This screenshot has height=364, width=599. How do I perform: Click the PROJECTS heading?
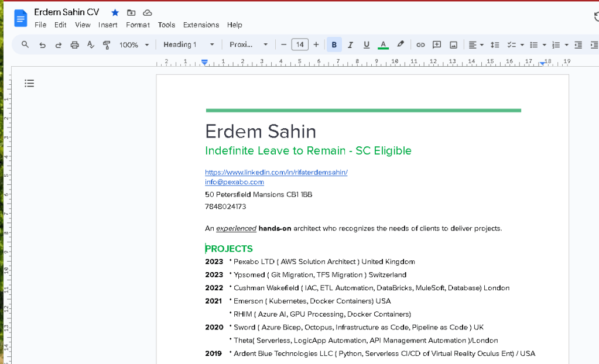[229, 249]
